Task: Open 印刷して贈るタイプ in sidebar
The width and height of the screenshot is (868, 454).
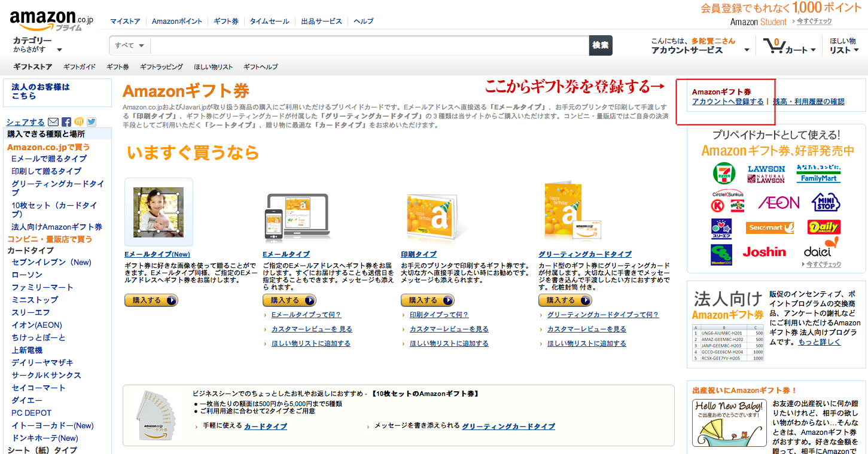Action: [47, 171]
